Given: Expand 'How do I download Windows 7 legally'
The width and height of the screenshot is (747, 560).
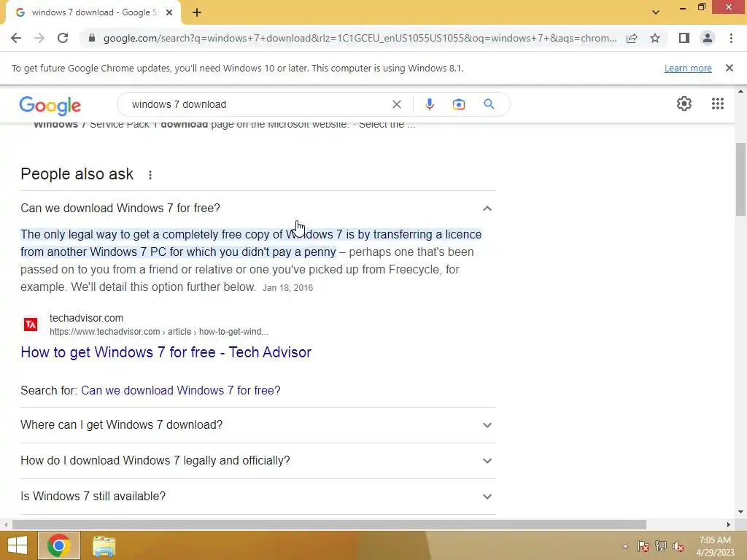Looking at the screenshot, I should (258, 461).
